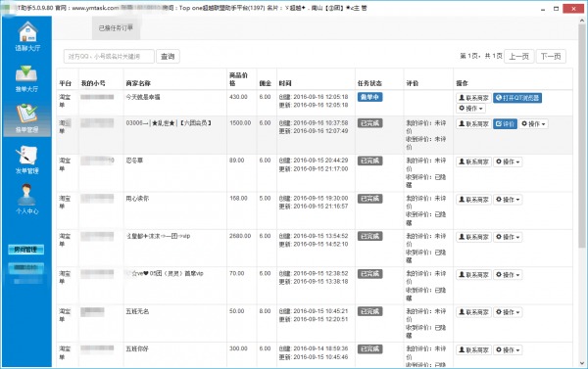This screenshot has width=588, height=369.
Task: Switch to the 已接任务订单 tab
Action: click(116, 27)
